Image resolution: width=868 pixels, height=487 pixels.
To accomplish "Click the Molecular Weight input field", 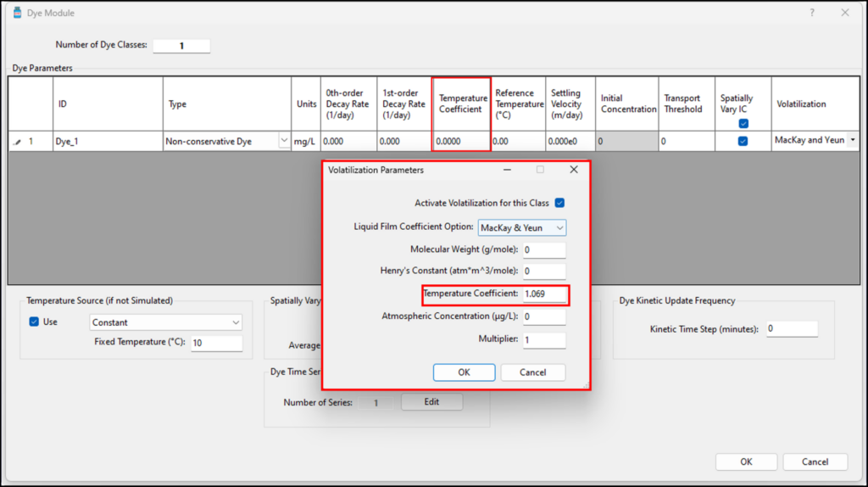I will click(543, 250).
